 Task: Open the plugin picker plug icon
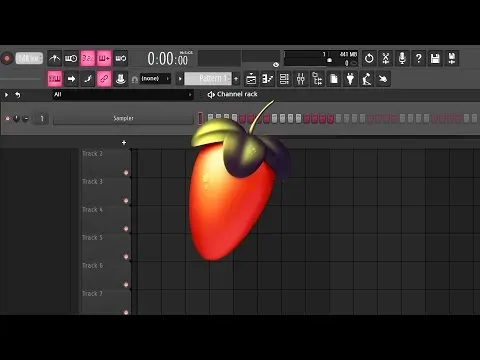tap(350, 79)
